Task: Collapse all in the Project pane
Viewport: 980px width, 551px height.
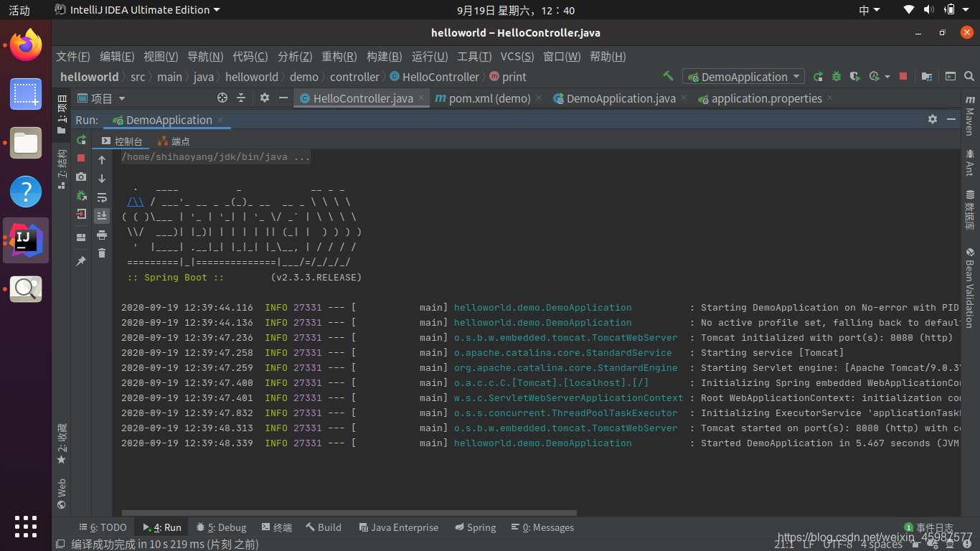Action: click(x=241, y=98)
